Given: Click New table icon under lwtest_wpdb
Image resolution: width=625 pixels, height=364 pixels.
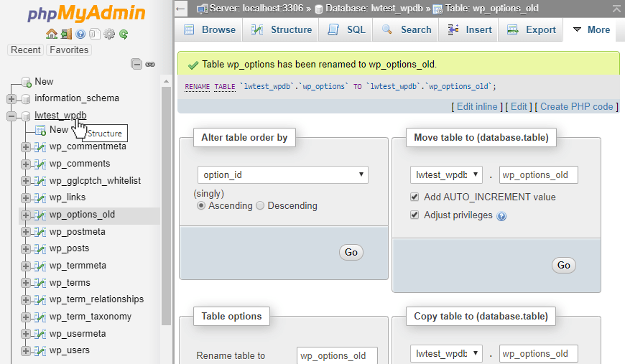Looking at the screenshot, I should coord(40,130).
